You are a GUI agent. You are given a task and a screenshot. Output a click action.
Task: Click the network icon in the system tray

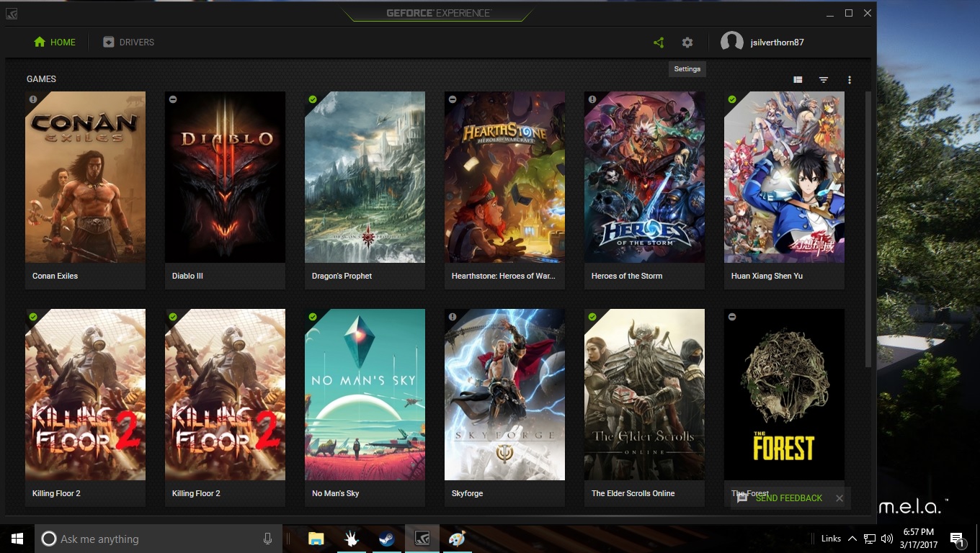(x=870, y=539)
